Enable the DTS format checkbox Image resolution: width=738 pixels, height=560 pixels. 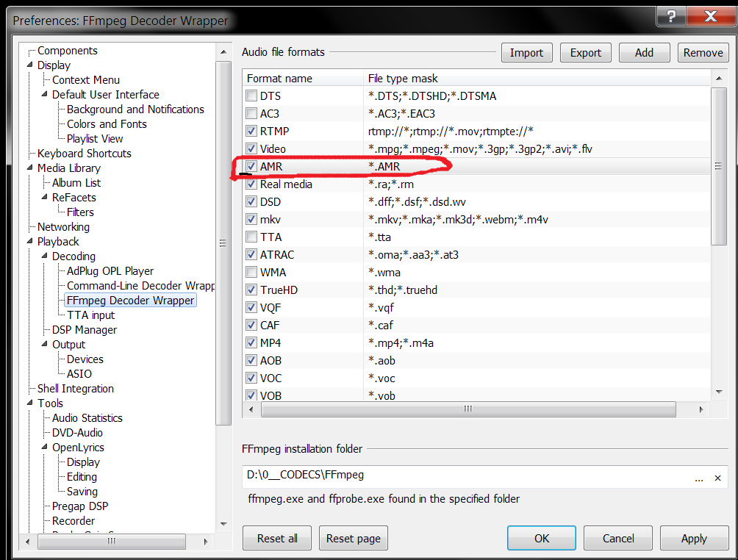coord(251,96)
